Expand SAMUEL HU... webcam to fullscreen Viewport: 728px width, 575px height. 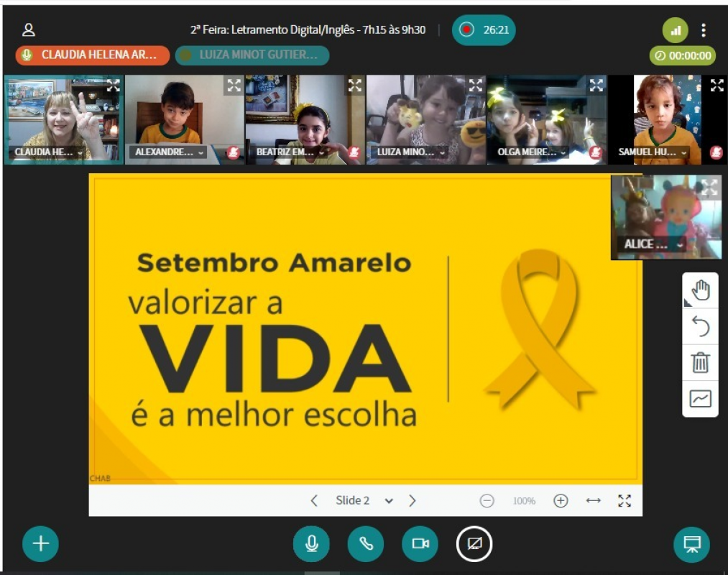pos(717,86)
